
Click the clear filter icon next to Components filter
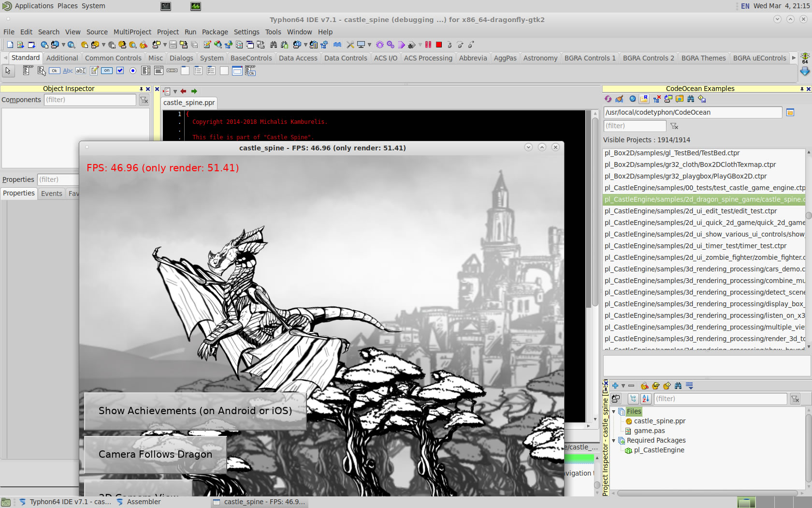144,100
